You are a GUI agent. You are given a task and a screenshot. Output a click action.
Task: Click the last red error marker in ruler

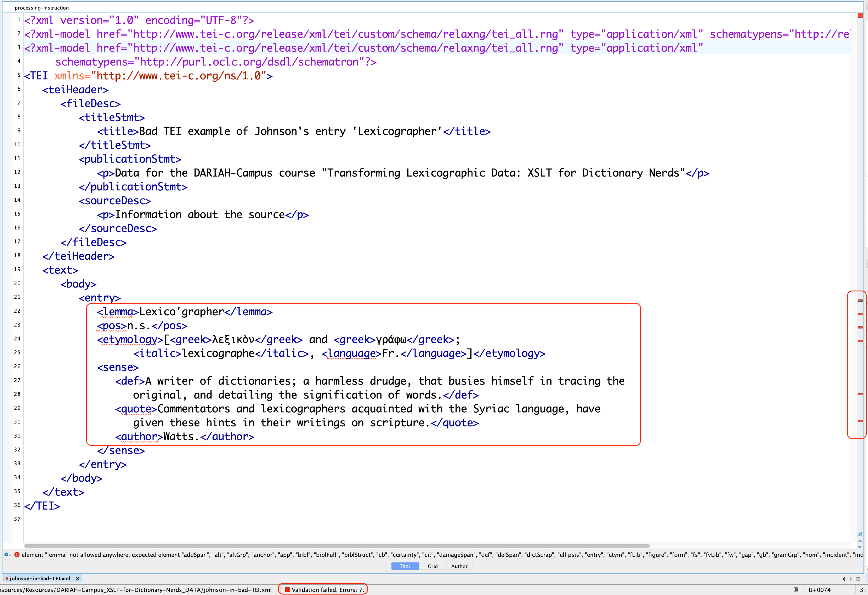(860, 421)
